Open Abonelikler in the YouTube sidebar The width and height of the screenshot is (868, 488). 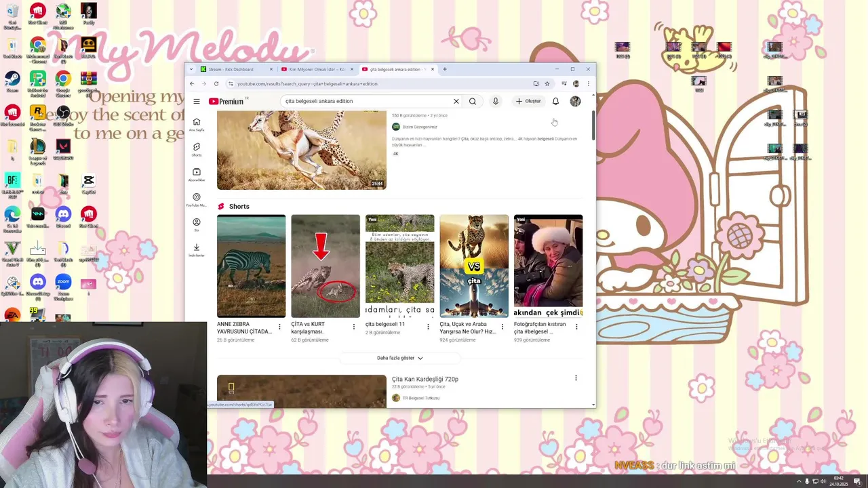[x=197, y=175]
